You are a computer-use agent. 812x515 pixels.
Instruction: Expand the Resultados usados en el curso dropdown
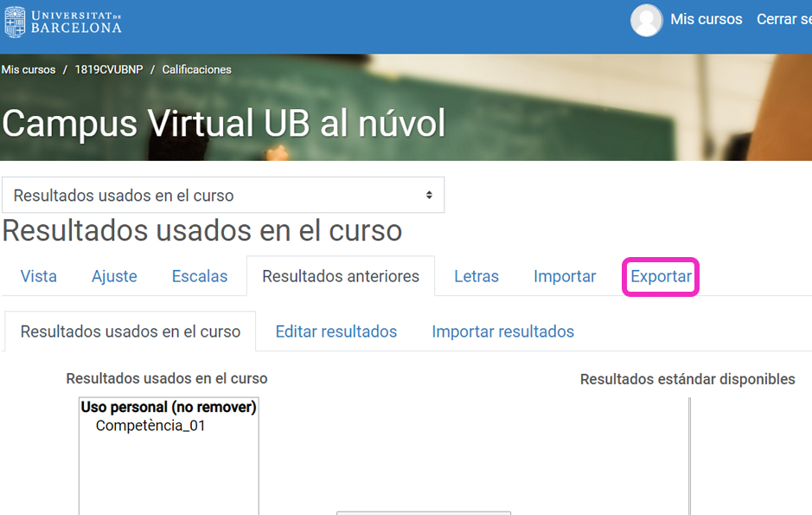pos(223,196)
